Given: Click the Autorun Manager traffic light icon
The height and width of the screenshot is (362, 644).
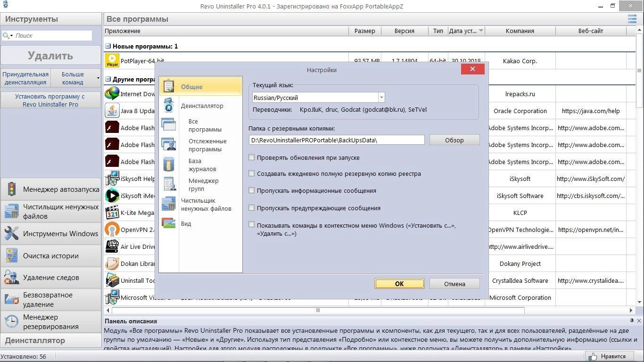Looking at the screenshot, I should (x=11, y=189).
